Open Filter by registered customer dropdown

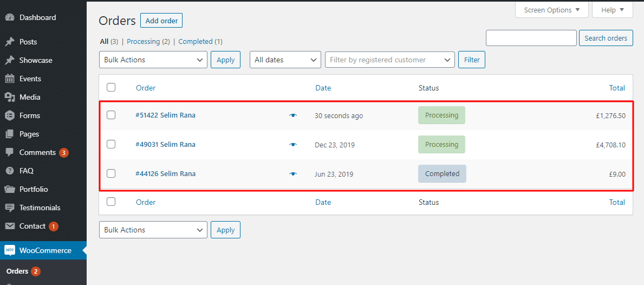389,60
